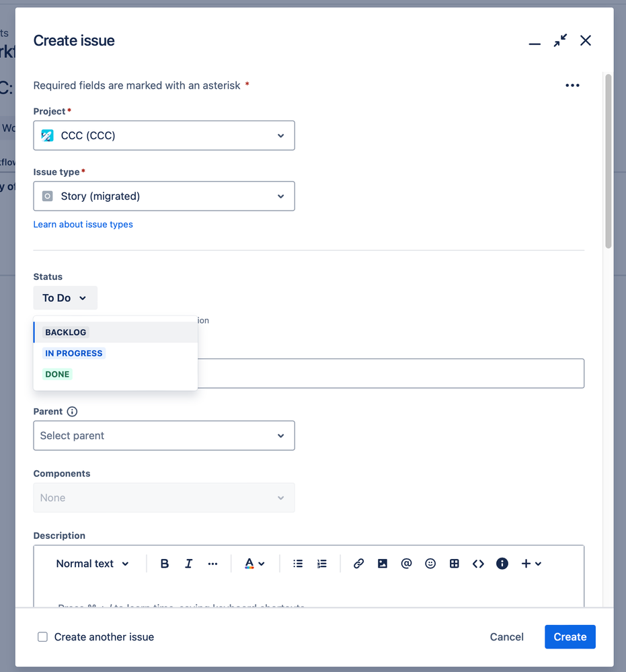Close the Create issue dialog
Viewport: 626px width, 672px height.
click(585, 41)
